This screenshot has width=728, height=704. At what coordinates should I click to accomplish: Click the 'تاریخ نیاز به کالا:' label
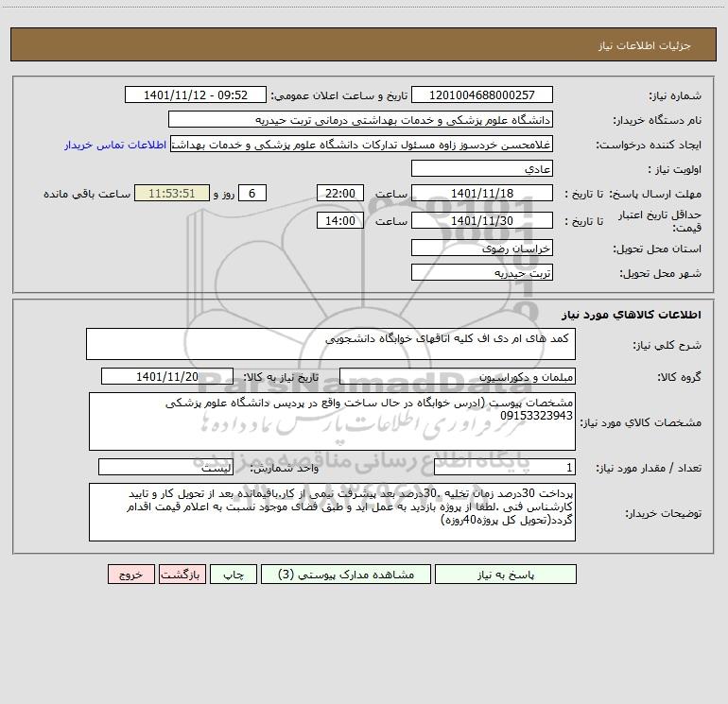pyautogui.click(x=282, y=377)
